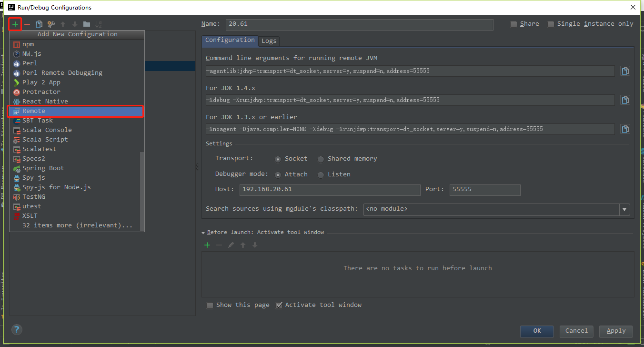Screen dimensions: 644x347
Task: Click the Sort Configurations alphabetically icon
Action: [x=99, y=24]
